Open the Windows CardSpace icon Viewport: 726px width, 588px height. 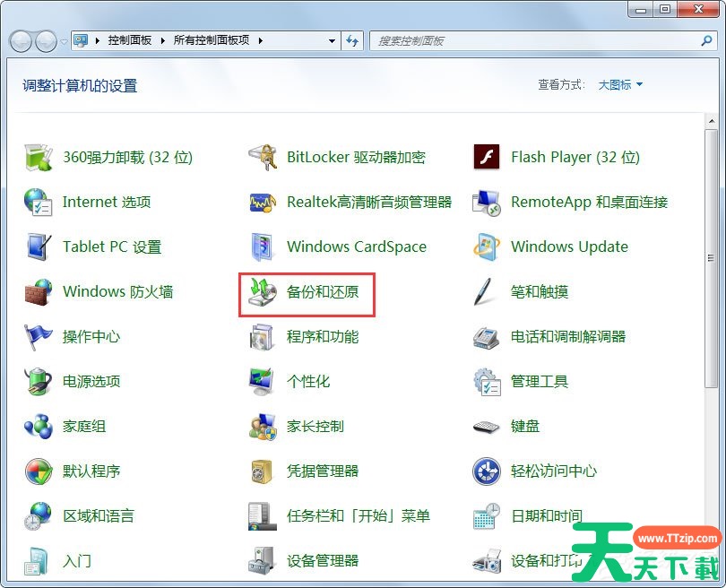[x=262, y=246]
